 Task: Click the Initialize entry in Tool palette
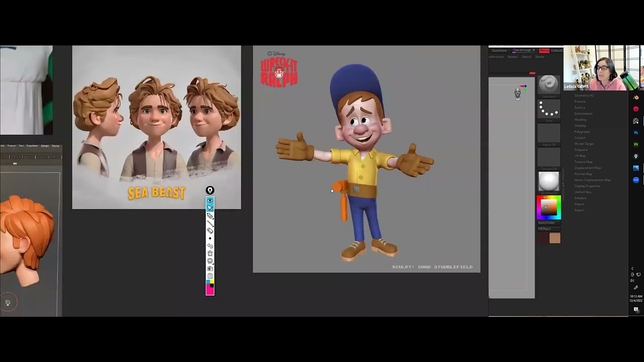[581, 198]
